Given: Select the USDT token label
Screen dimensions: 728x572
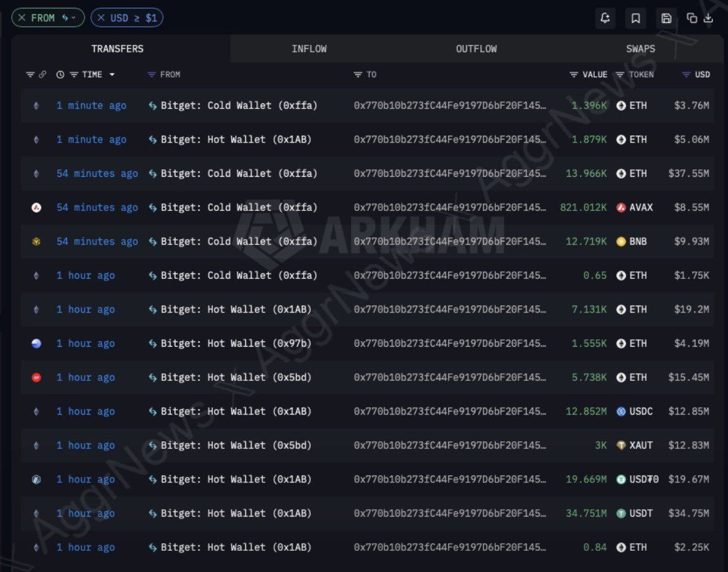Looking at the screenshot, I should [x=641, y=513].
